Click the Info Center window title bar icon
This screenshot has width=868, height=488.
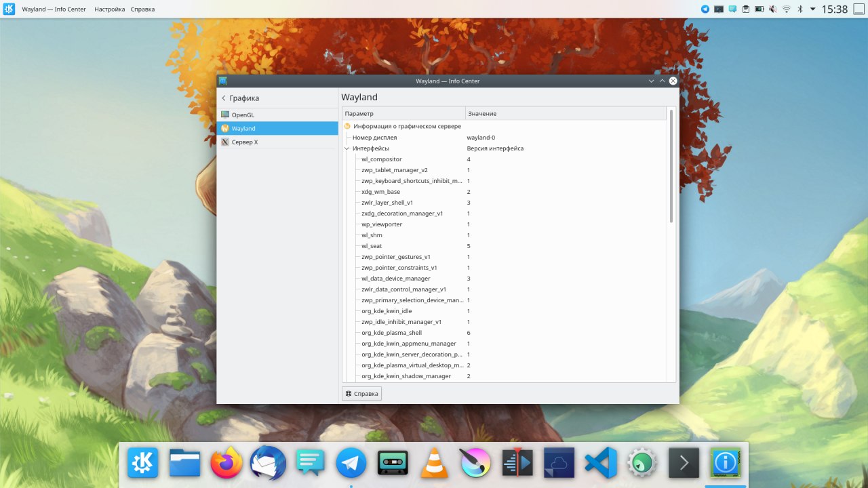pyautogui.click(x=222, y=81)
